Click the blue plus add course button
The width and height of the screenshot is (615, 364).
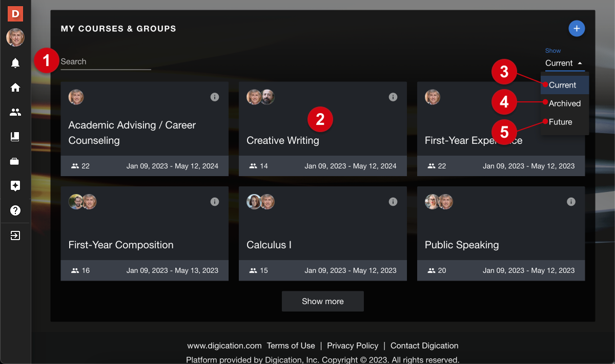[577, 29]
